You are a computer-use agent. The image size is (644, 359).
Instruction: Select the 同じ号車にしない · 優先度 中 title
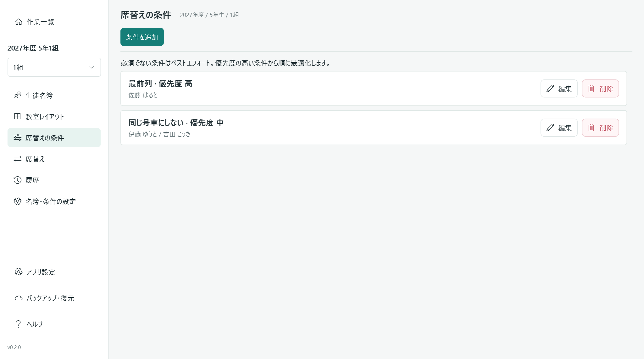pyautogui.click(x=176, y=123)
